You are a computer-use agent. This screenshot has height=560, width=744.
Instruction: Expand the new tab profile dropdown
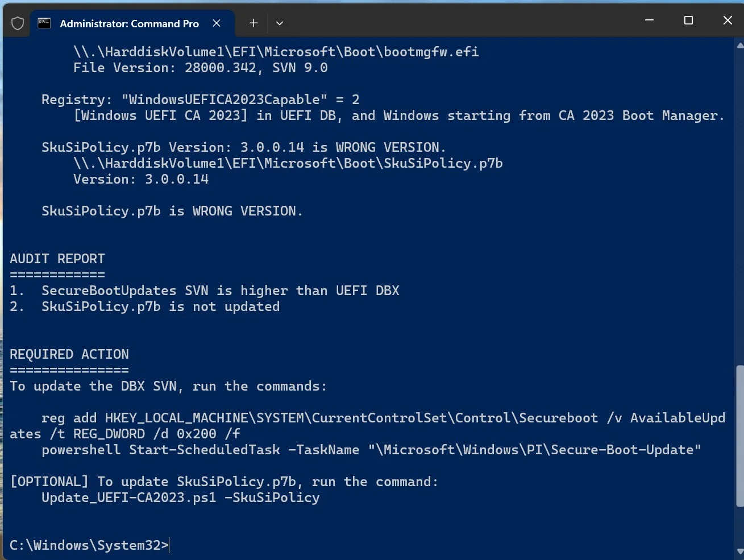(280, 23)
